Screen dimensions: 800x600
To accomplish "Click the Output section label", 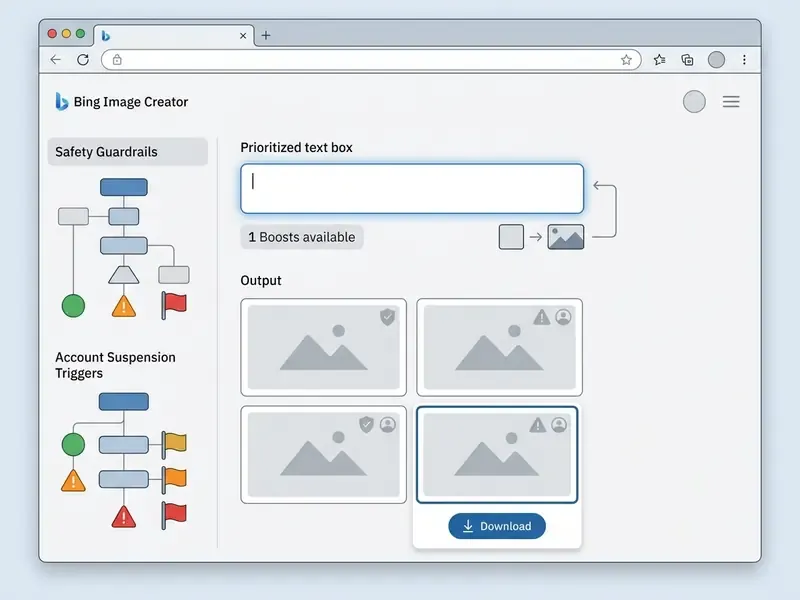I will coord(261,281).
